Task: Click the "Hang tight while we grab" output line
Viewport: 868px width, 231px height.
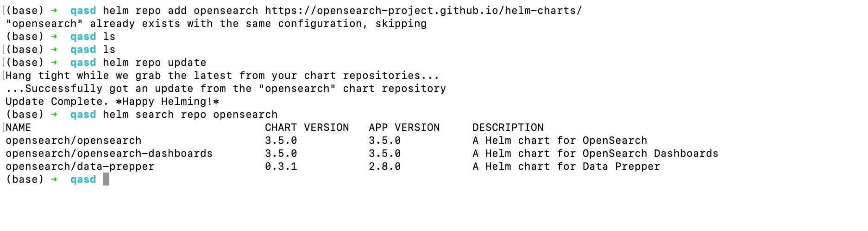Action: (x=222, y=76)
